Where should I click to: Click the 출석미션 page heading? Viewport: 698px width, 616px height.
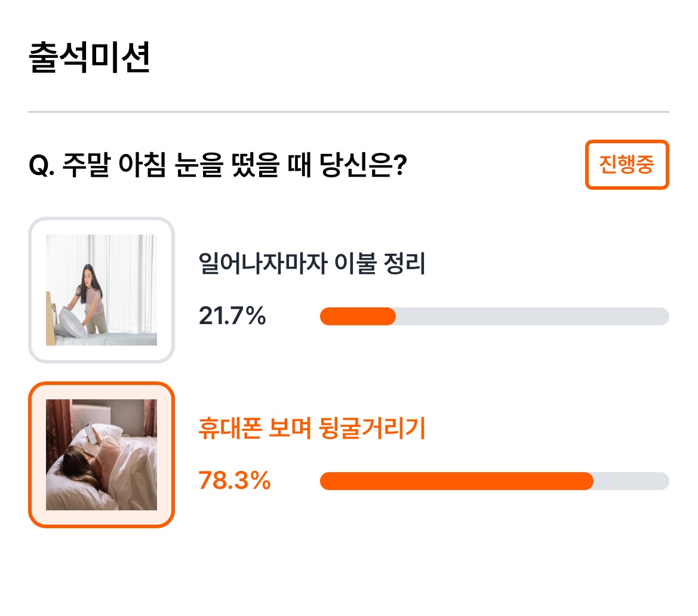tap(89, 57)
